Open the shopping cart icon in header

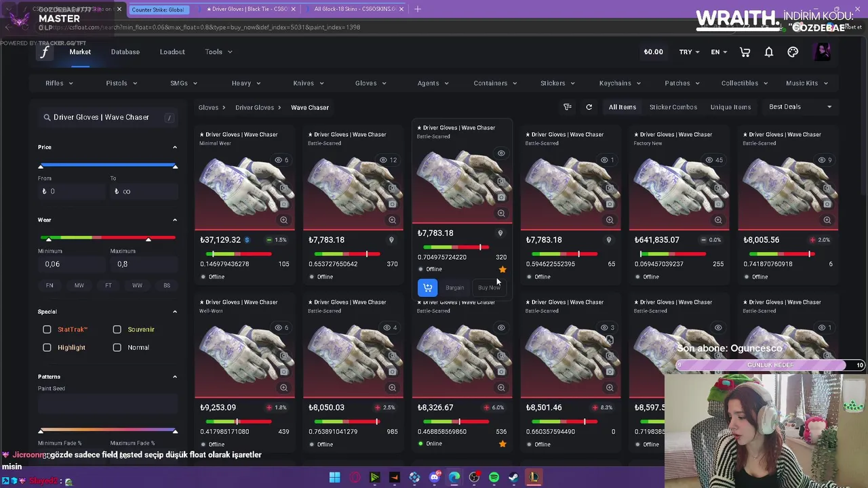745,52
